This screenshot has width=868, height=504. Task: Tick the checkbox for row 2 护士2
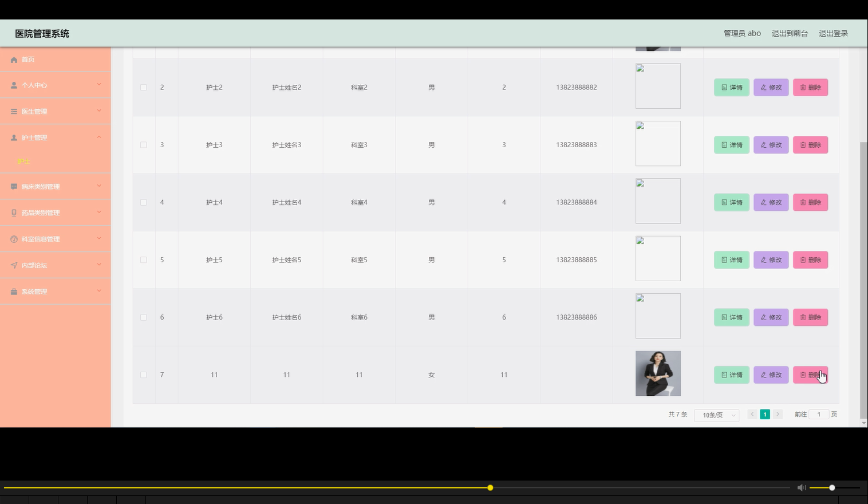point(144,88)
